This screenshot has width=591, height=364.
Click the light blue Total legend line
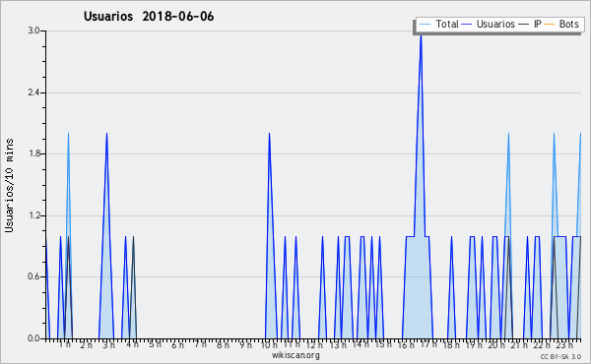[x=425, y=25]
